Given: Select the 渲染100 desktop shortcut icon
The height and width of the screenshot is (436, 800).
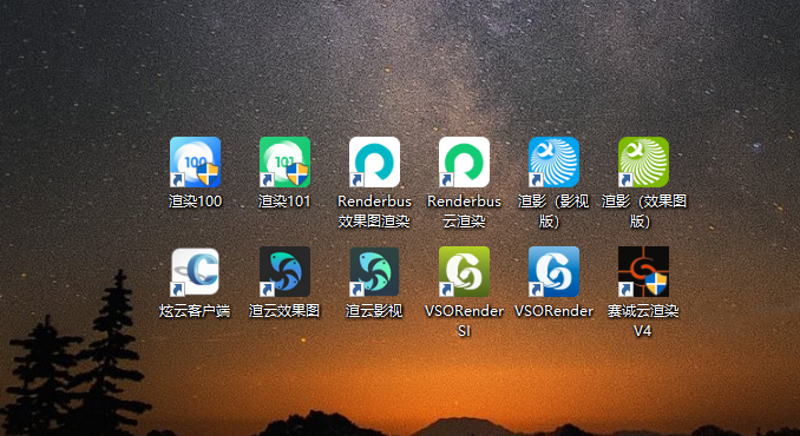Looking at the screenshot, I should (x=195, y=162).
